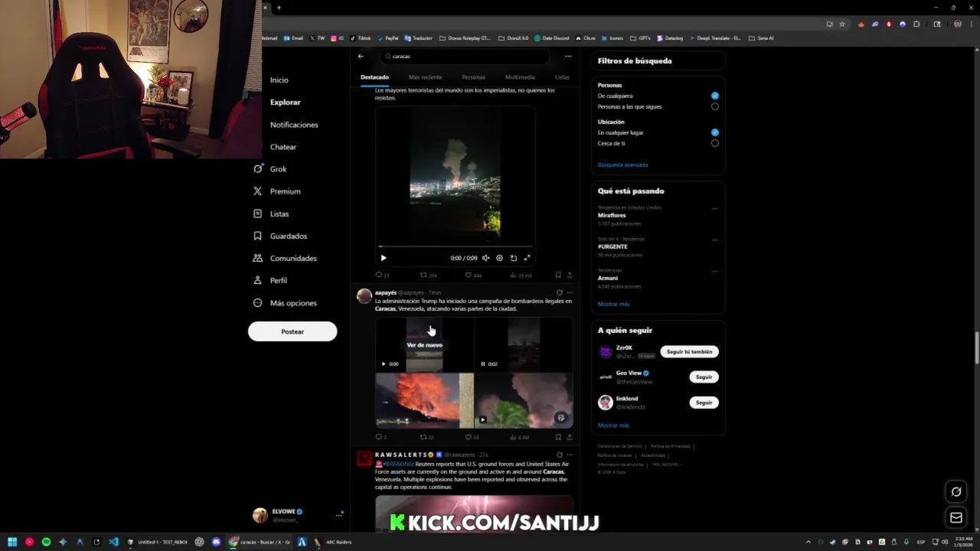980x551 pixels.
Task: Open Windows Start menu
Action: (12, 542)
